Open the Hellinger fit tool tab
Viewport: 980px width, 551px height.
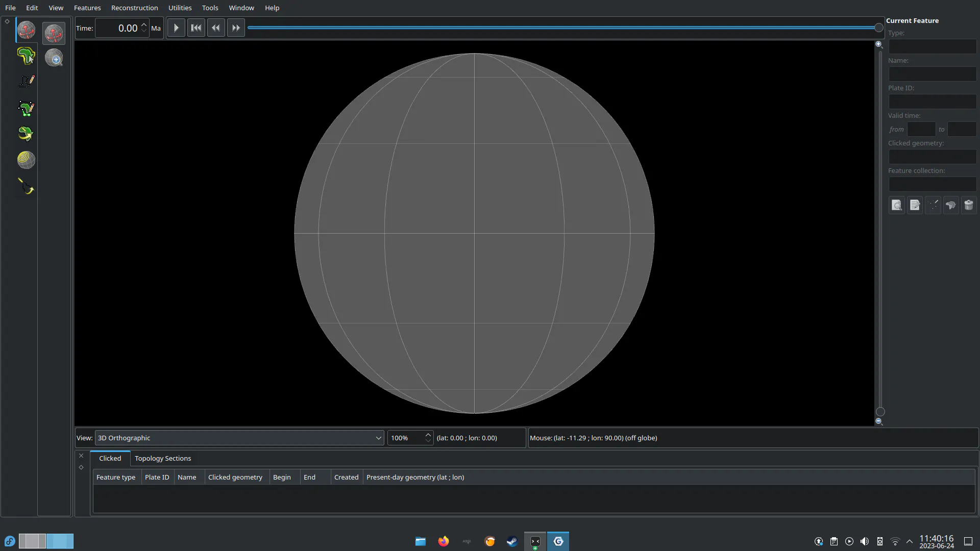(x=26, y=186)
